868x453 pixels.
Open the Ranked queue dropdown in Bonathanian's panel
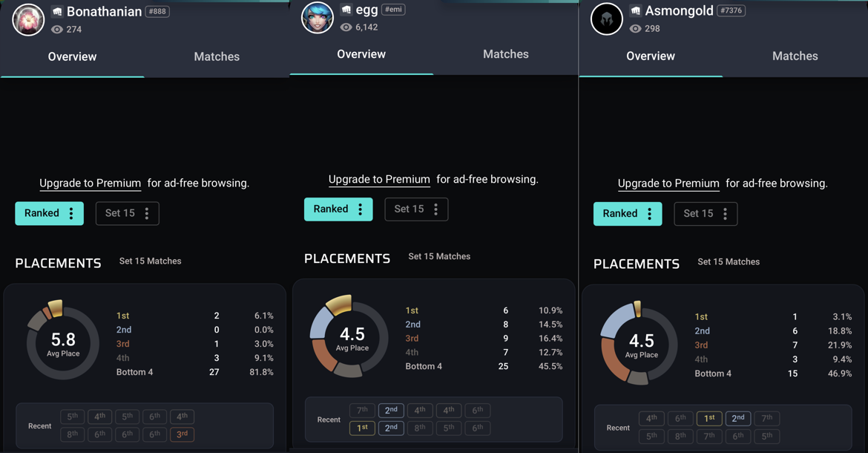click(x=49, y=213)
